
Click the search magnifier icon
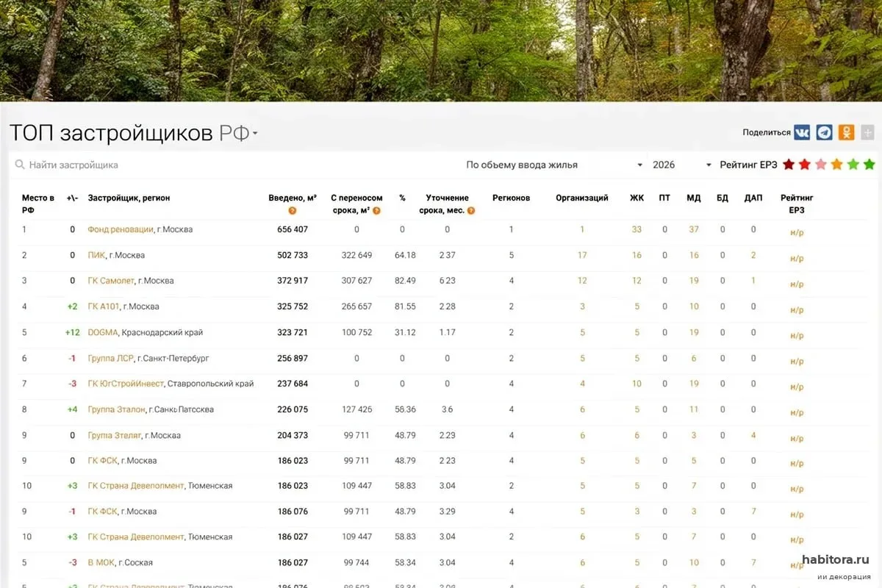coord(20,165)
